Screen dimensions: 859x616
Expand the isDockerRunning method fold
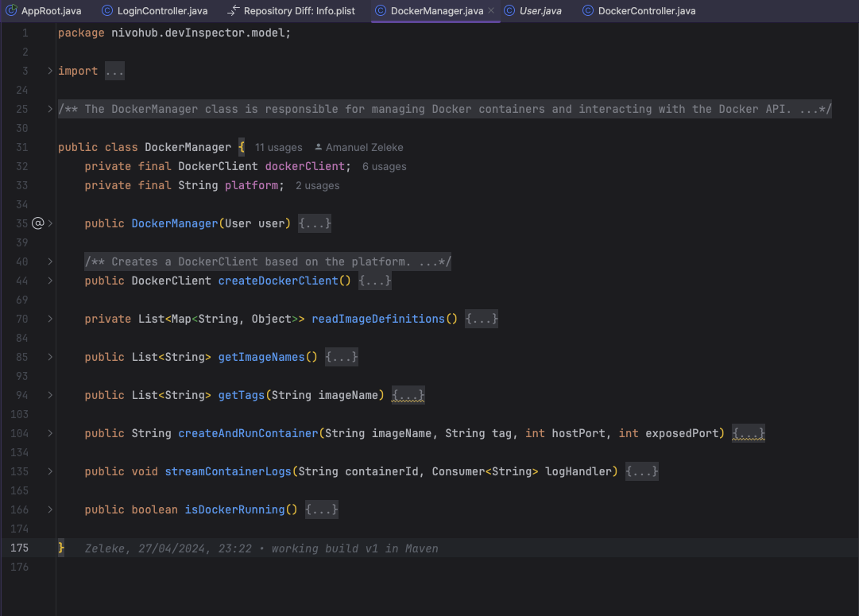click(x=49, y=509)
